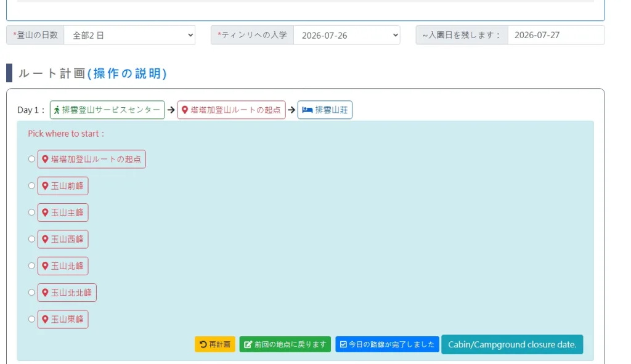The image size is (631, 364).
Task: Click the 排雲山荘 cabin tag
Action: (325, 110)
